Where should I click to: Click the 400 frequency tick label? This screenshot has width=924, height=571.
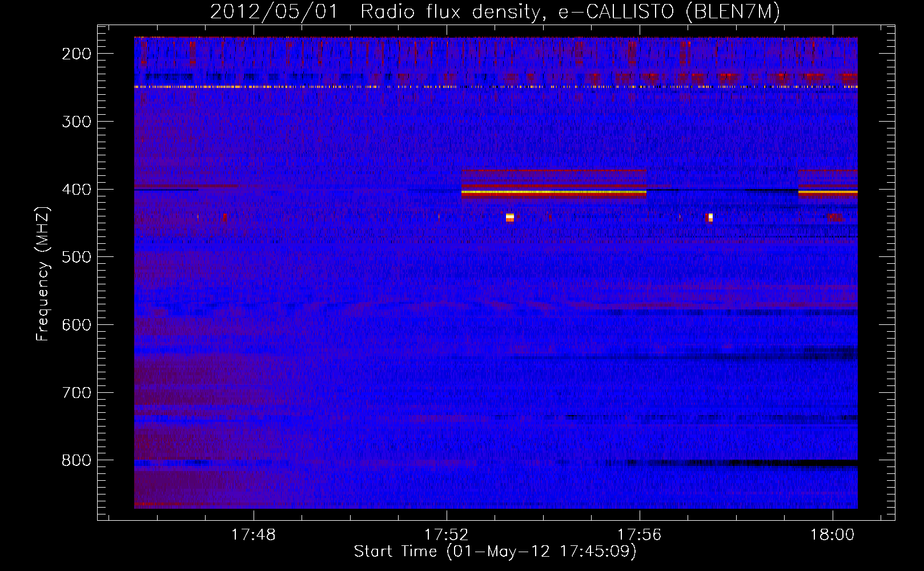pos(76,190)
